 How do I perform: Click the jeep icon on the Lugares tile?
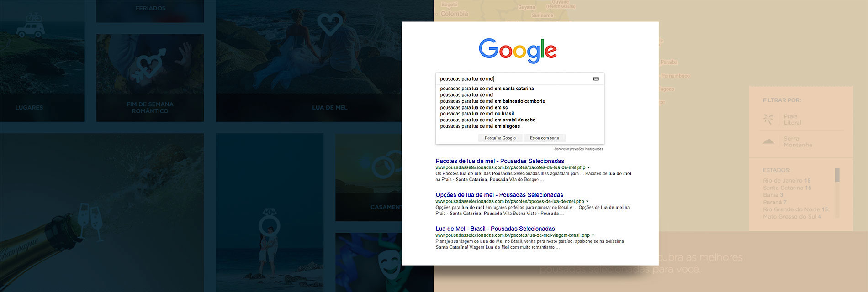coord(31,26)
